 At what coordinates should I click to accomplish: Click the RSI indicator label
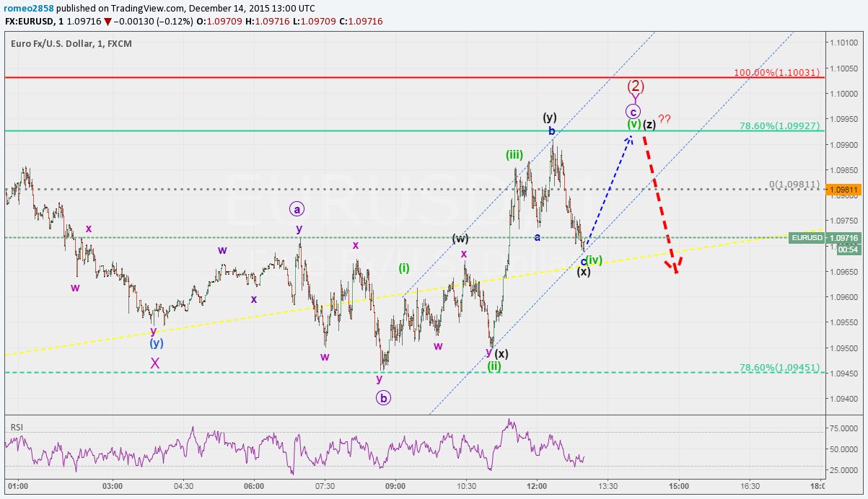[x=17, y=427]
